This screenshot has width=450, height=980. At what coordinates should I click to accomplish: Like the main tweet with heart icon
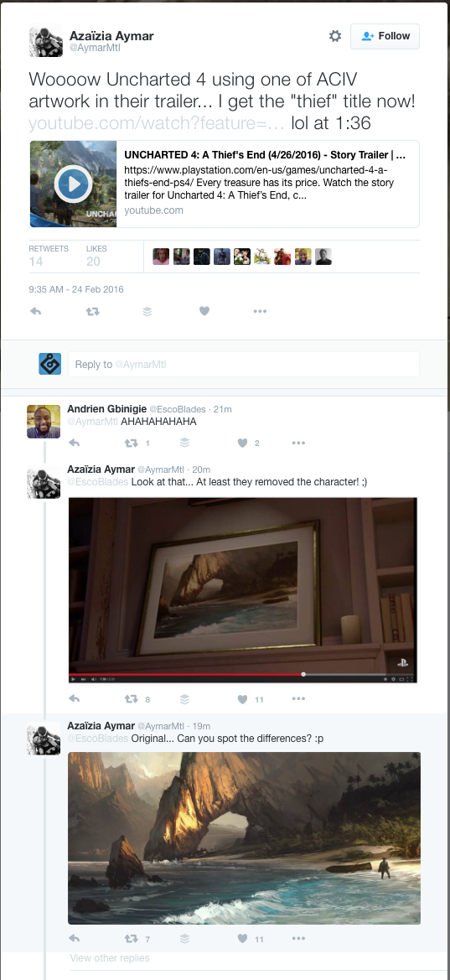click(204, 311)
